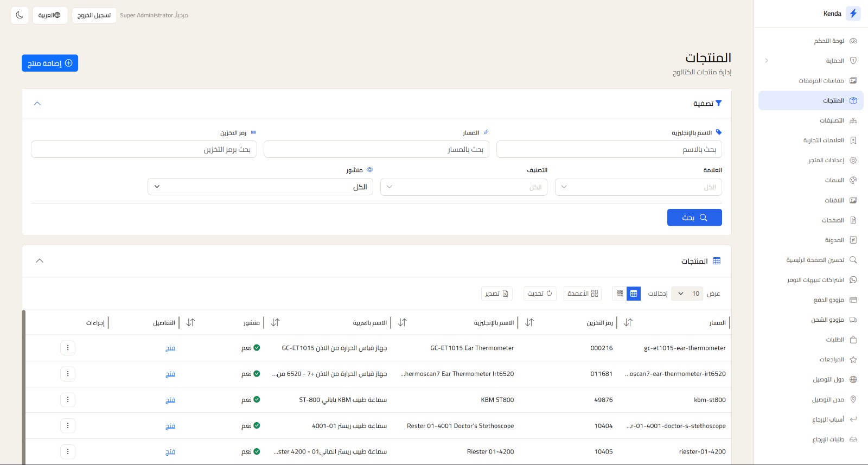
Task: Open the المدونة blog icon in sidebar
Action: pyautogui.click(x=853, y=240)
